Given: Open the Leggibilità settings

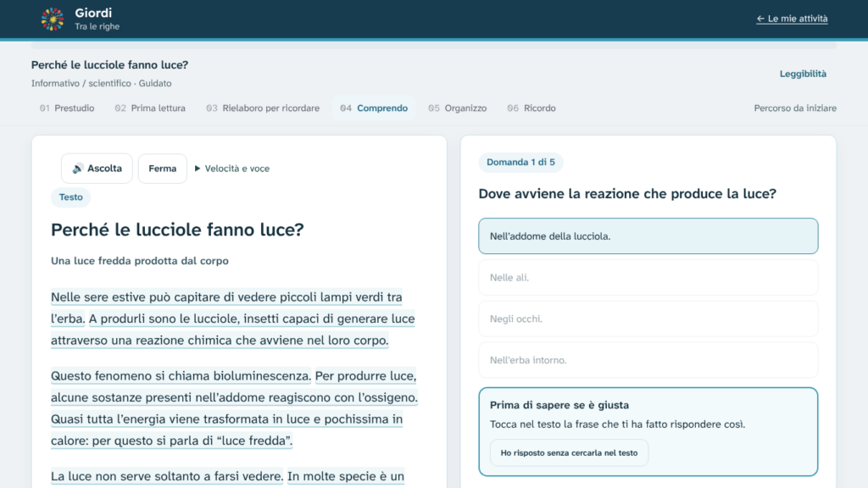Looking at the screenshot, I should 803,74.
